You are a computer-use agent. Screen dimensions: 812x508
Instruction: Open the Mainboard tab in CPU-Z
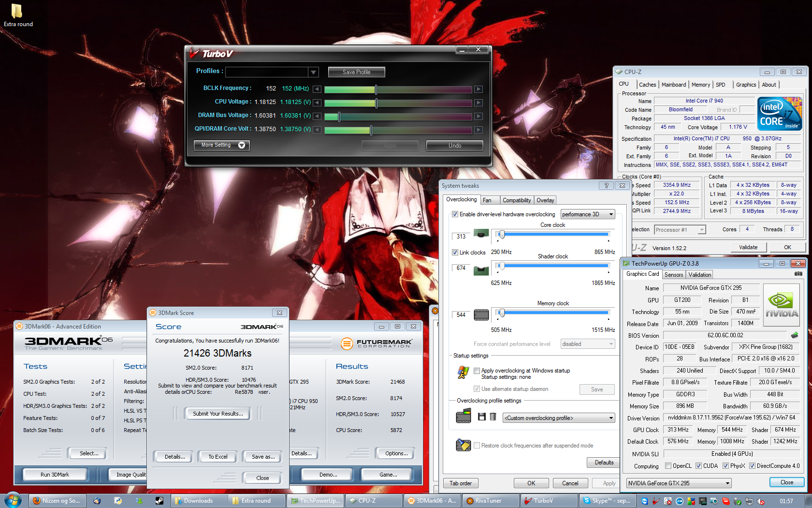673,85
